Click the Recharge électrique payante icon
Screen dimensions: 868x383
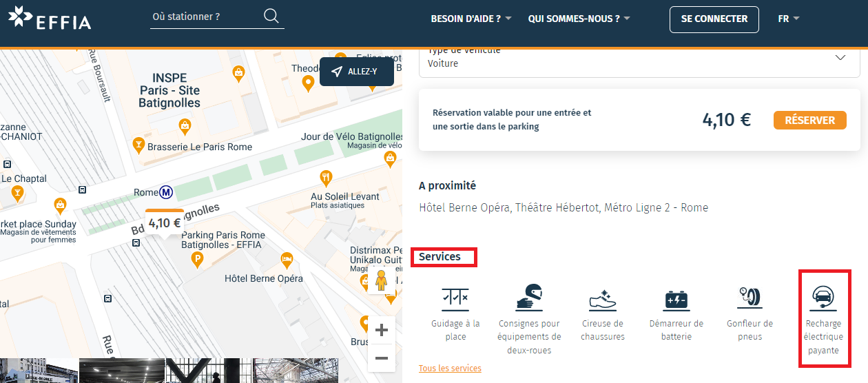point(823,298)
